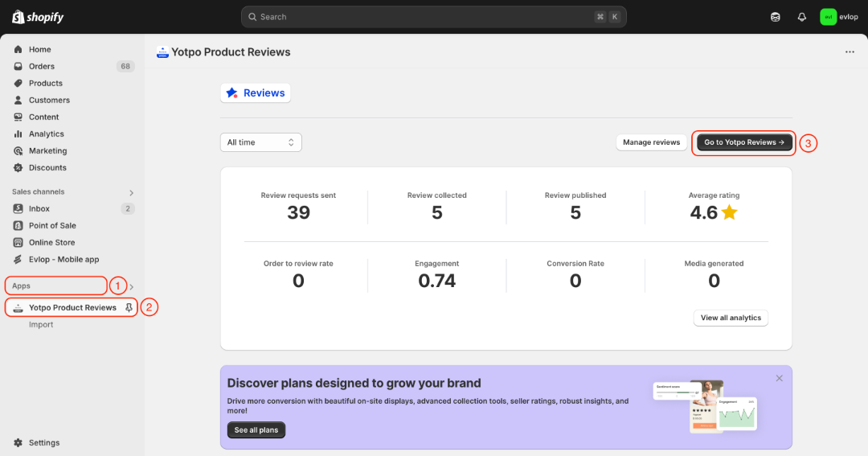The height and width of the screenshot is (456, 868).
Task: Expand the Sales channels chevron
Action: coord(131,193)
